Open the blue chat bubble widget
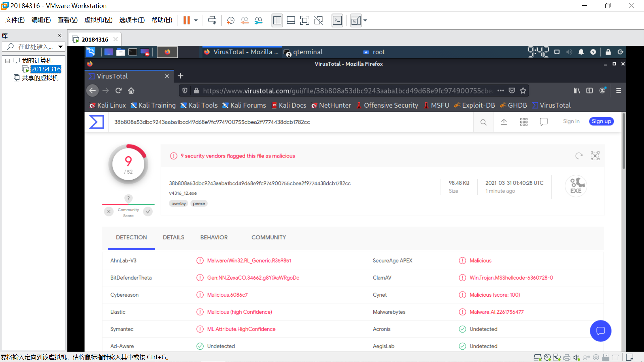Viewport: 644px width, 362px height. pos(600,331)
